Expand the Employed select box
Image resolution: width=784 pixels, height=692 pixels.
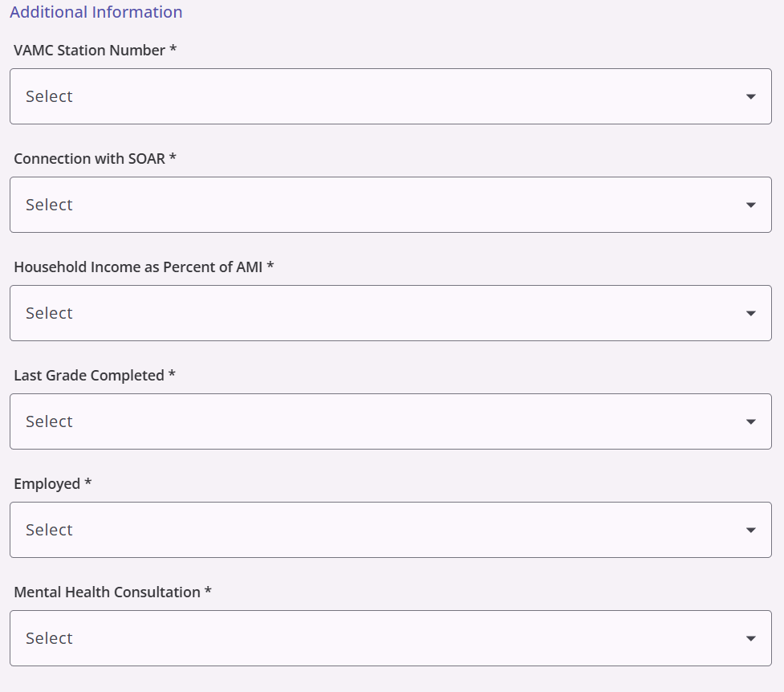click(x=391, y=530)
